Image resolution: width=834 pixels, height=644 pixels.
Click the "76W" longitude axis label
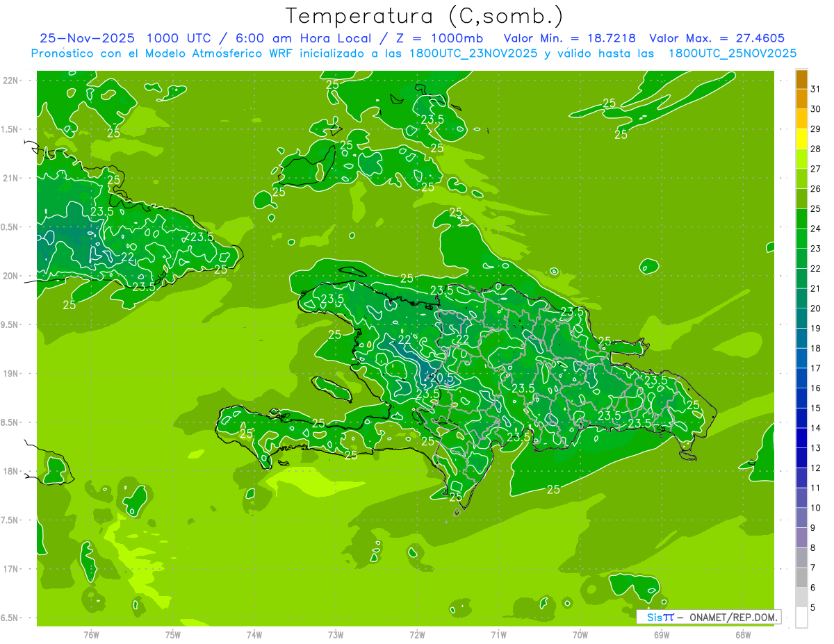click(x=91, y=635)
